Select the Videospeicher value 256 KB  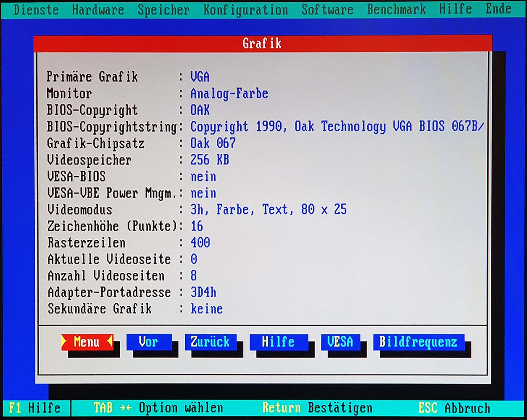(x=210, y=160)
